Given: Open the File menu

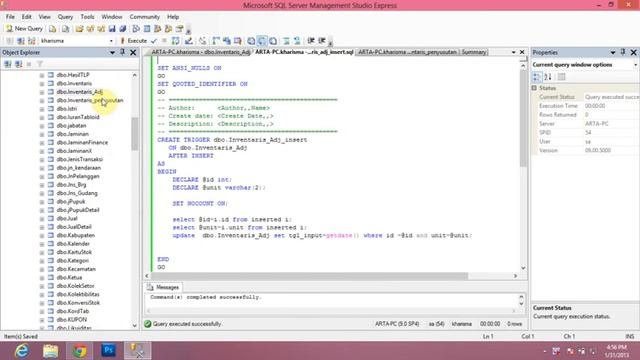Looking at the screenshot, I should coord(10,17).
